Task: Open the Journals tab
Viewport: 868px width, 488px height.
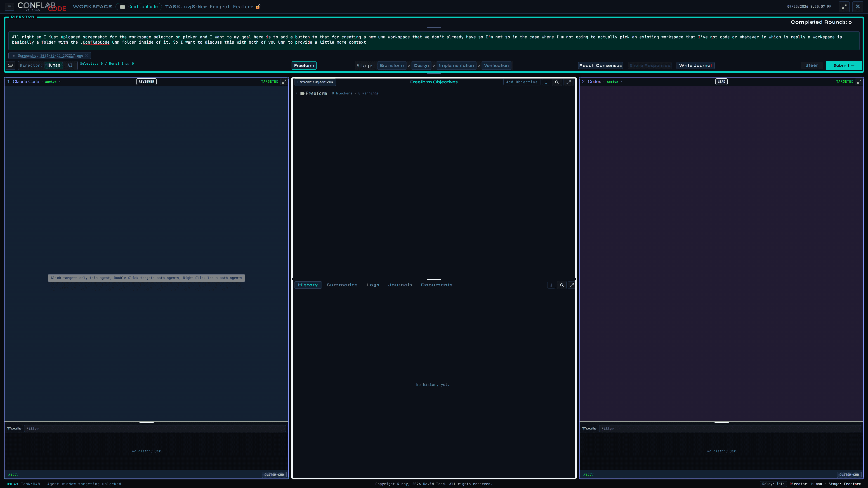Action: coord(400,285)
